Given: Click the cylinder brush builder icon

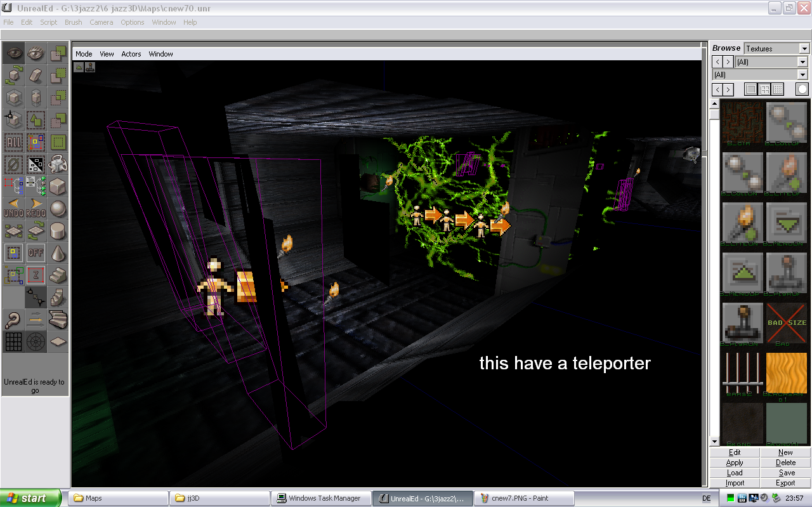Looking at the screenshot, I should point(58,232).
